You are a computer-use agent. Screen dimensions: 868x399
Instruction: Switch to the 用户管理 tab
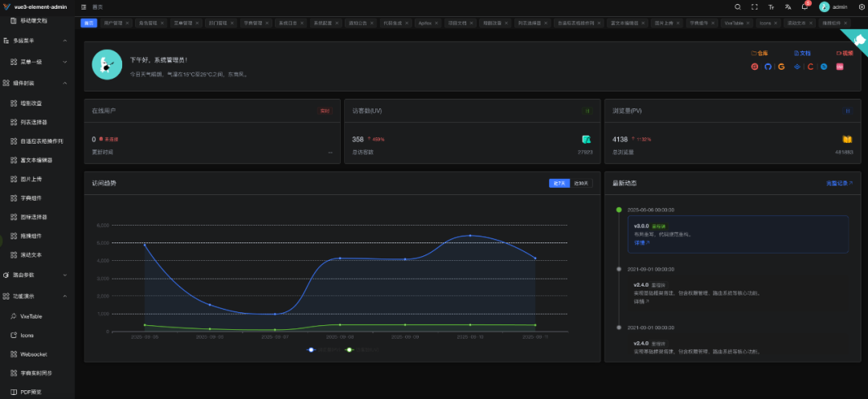coord(113,23)
